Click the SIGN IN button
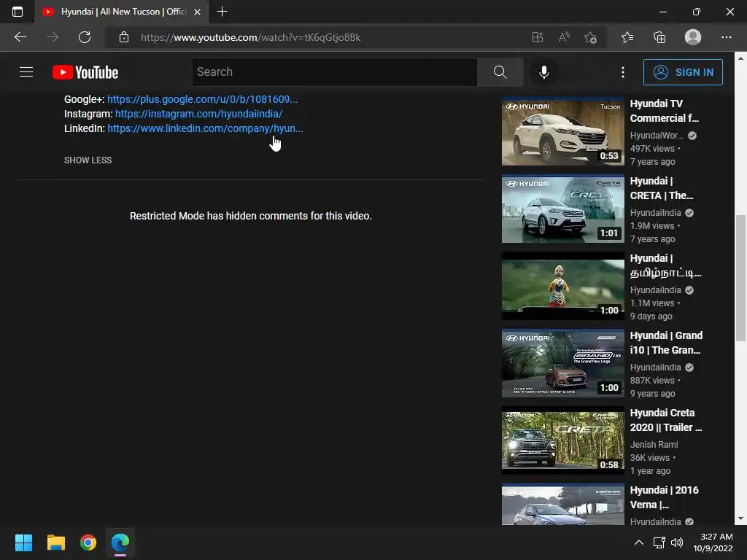This screenshot has width=747, height=560. tap(683, 72)
